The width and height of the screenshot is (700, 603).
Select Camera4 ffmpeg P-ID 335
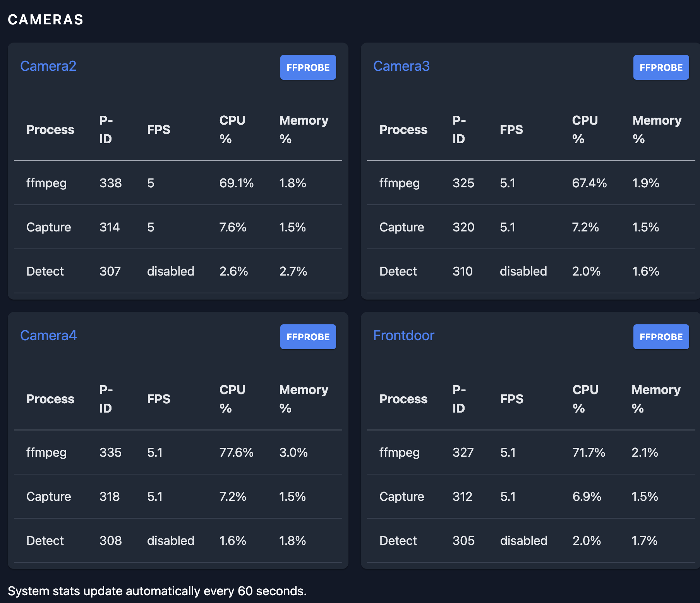pos(110,452)
